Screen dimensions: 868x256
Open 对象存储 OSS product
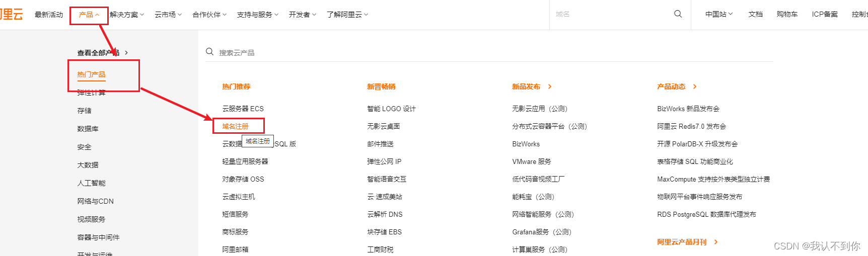point(243,179)
